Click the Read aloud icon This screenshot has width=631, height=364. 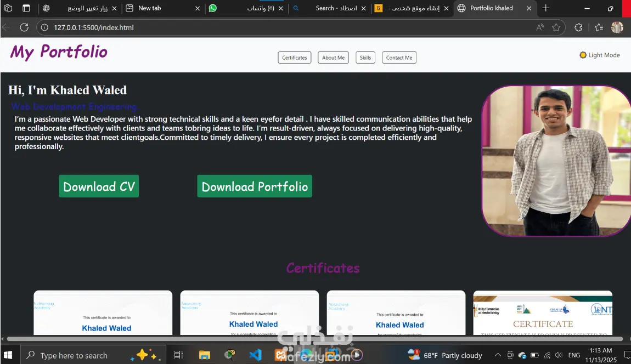[x=540, y=27]
